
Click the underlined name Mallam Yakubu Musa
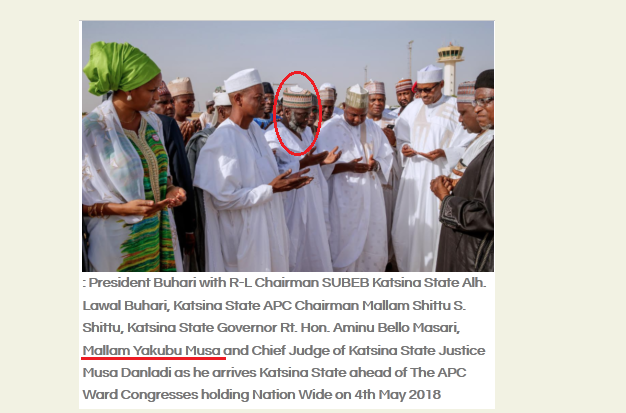[152, 350]
